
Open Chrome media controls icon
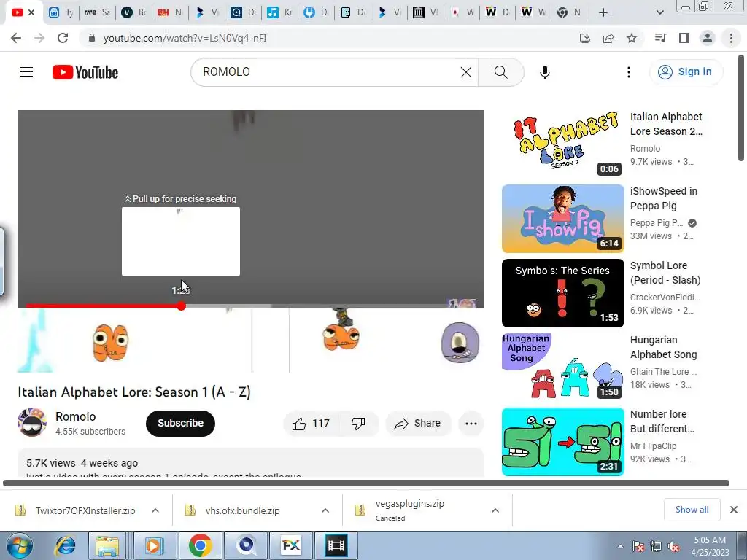pyautogui.click(x=660, y=38)
